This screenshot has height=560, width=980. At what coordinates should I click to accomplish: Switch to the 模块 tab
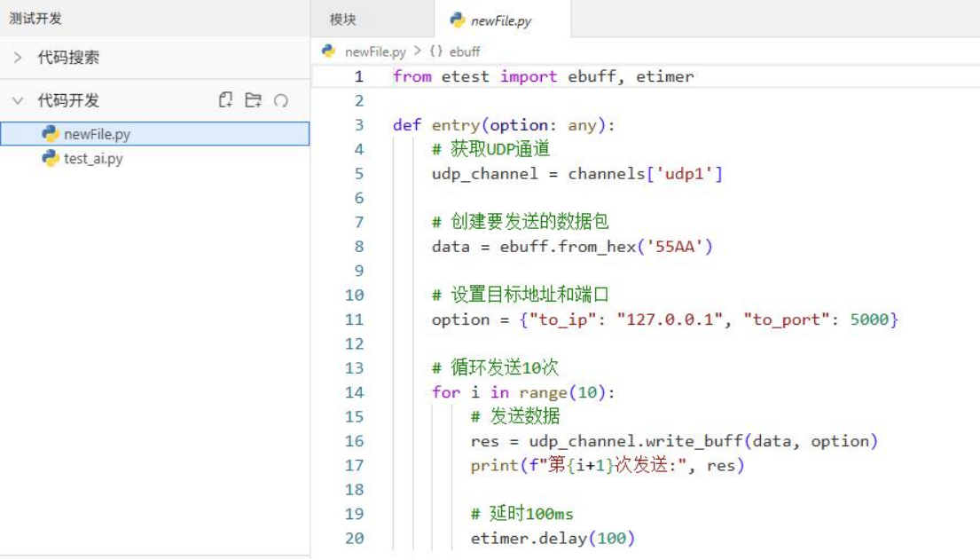[x=343, y=20]
